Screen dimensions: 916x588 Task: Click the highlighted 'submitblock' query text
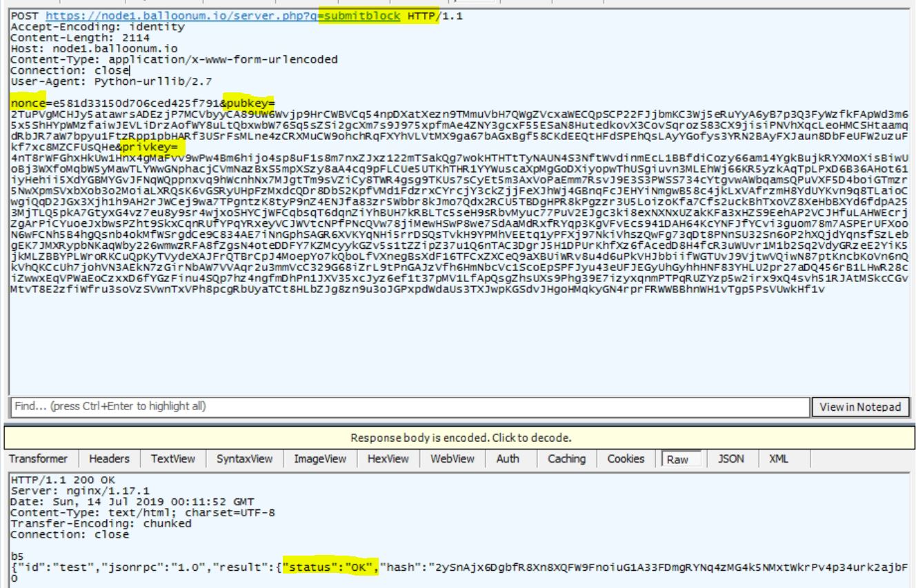[x=362, y=17]
